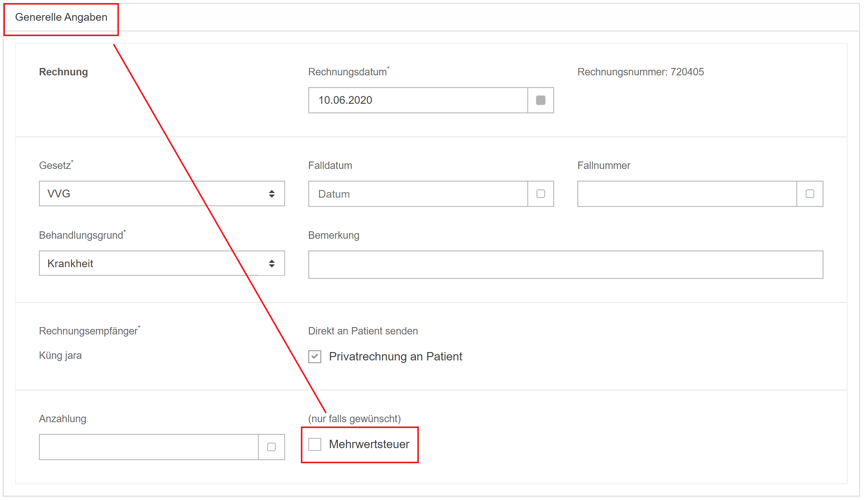Click the (nur falls gewünscht) note

click(354, 418)
